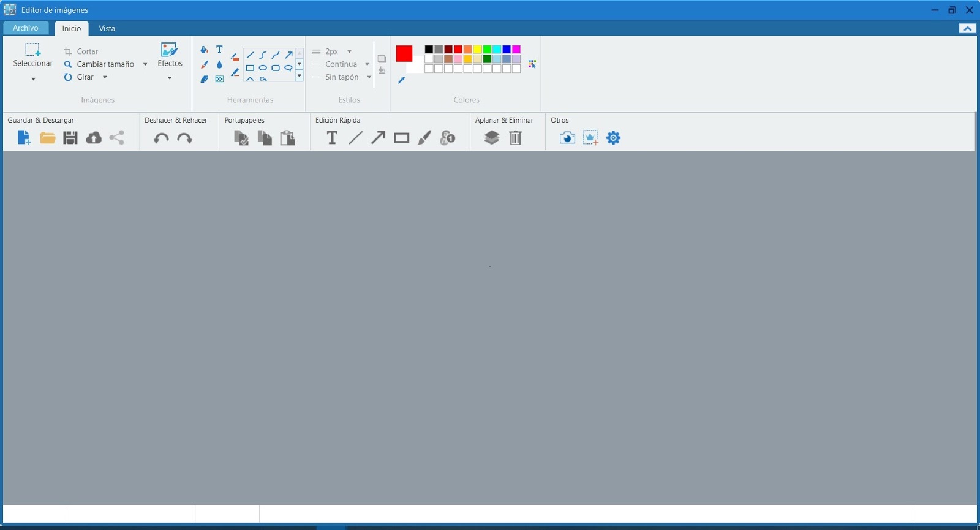980x530 pixels.
Task: Click the middle Portapapeles copy icon
Action: pyautogui.click(x=265, y=138)
